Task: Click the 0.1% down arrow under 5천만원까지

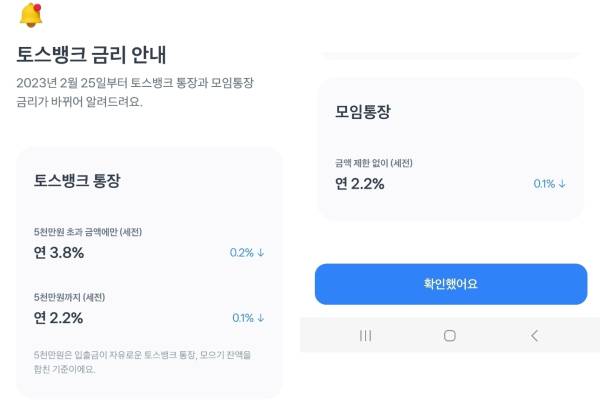Action: (x=248, y=318)
